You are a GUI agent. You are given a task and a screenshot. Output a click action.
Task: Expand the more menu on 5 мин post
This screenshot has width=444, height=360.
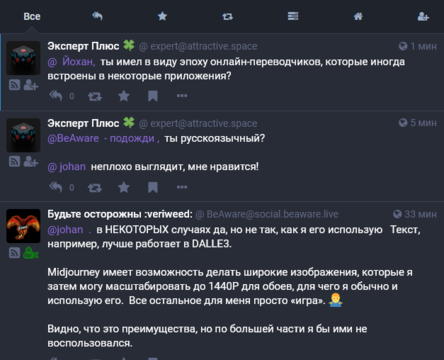click(x=182, y=187)
